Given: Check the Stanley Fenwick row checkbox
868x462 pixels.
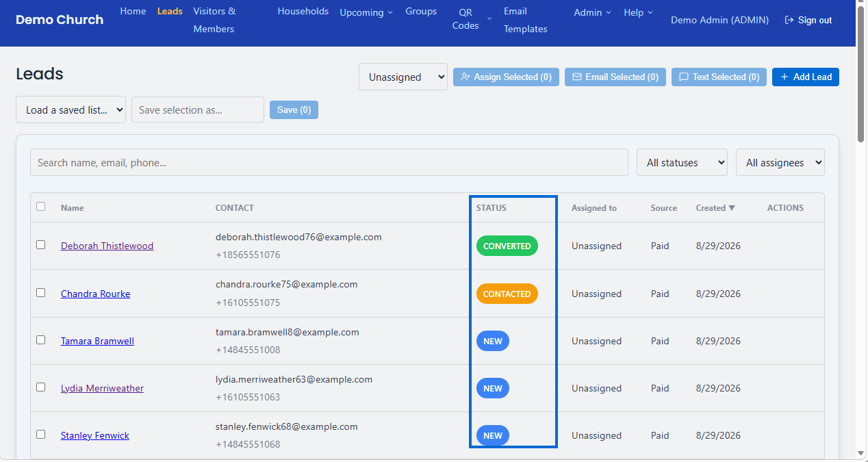Looking at the screenshot, I should 41,434.
